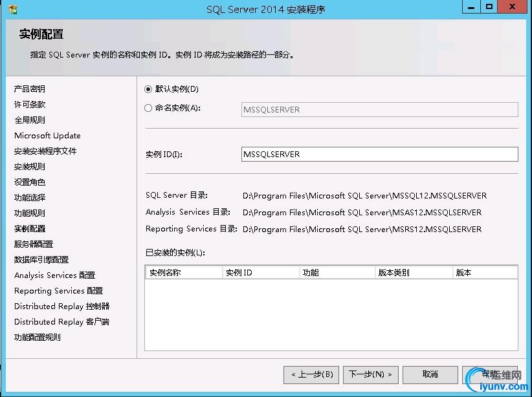Jump to Distributed Replay 控制器 step

[61, 306]
